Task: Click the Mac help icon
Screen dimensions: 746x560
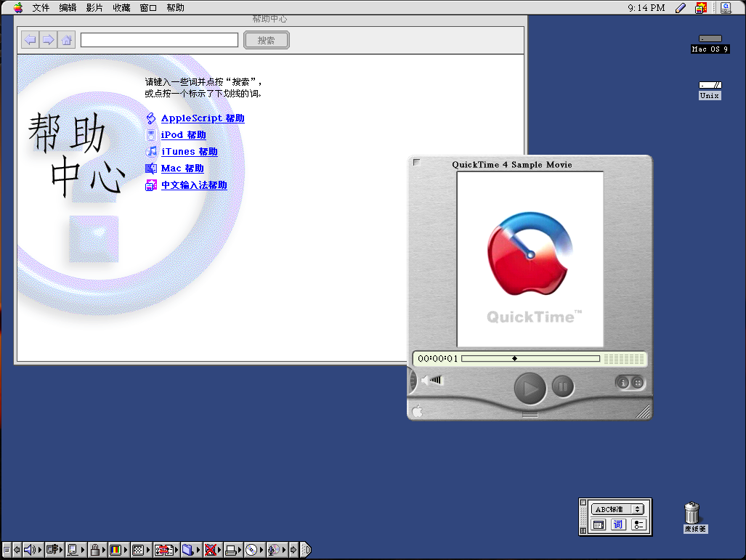Action: coord(151,169)
